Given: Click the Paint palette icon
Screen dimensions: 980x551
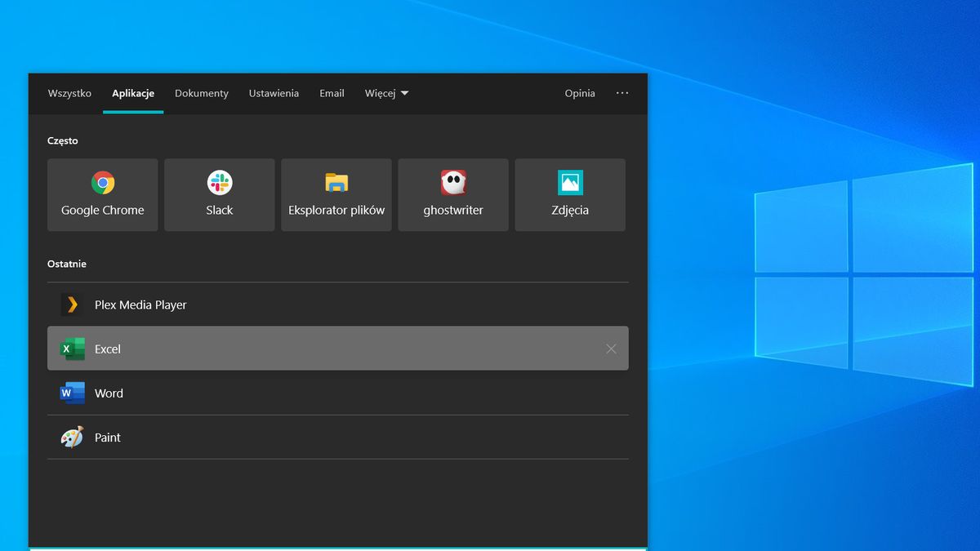Looking at the screenshot, I should click(73, 438).
